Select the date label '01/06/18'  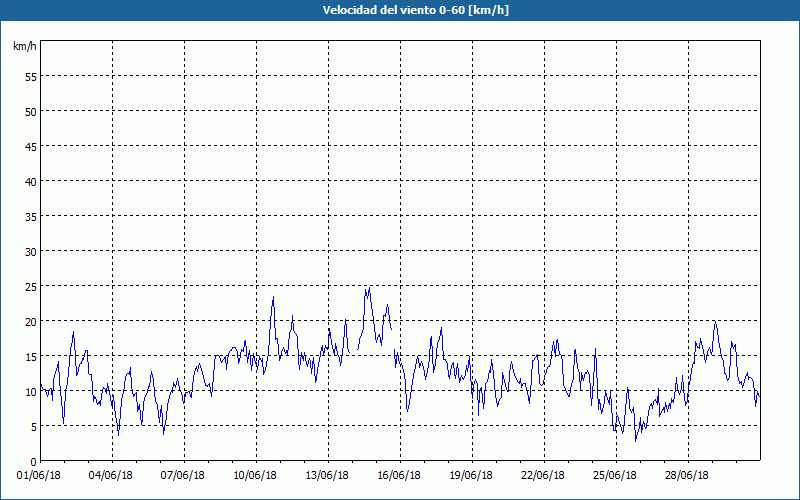click(38, 476)
